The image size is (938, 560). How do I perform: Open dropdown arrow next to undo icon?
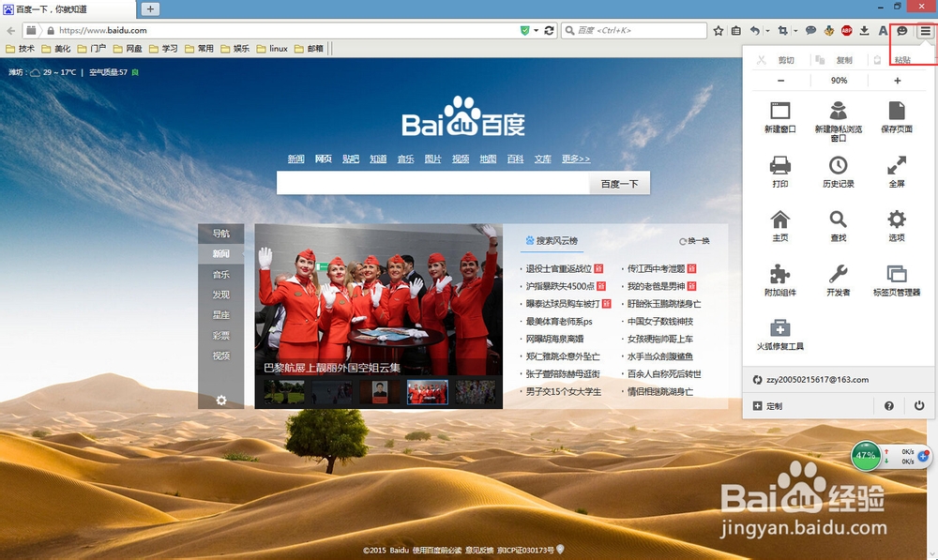[767, 31]
